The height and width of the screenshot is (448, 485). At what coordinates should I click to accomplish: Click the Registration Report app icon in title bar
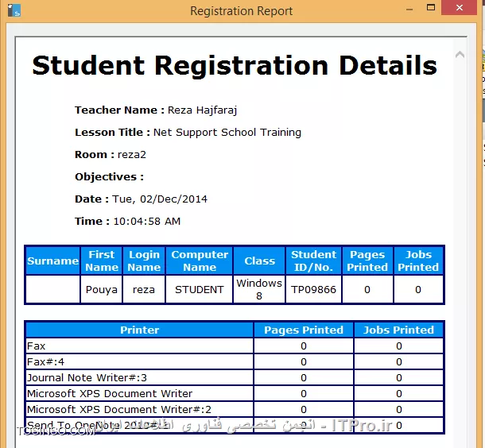pos(14,10)
